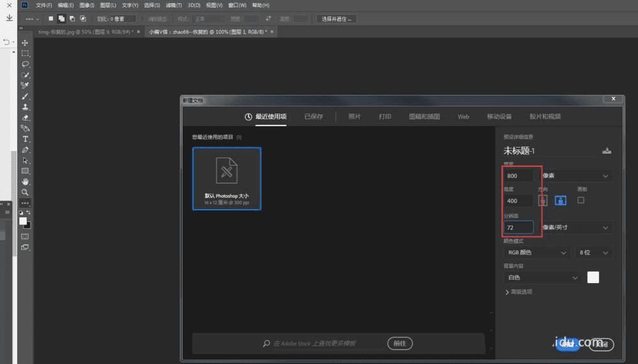Switch to the 已保存 tab
Screen dimensions: 638x364
click(x=313, y=116)
